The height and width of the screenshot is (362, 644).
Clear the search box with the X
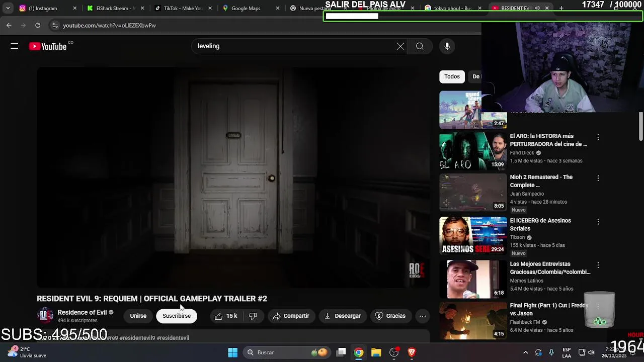[400, 46]
